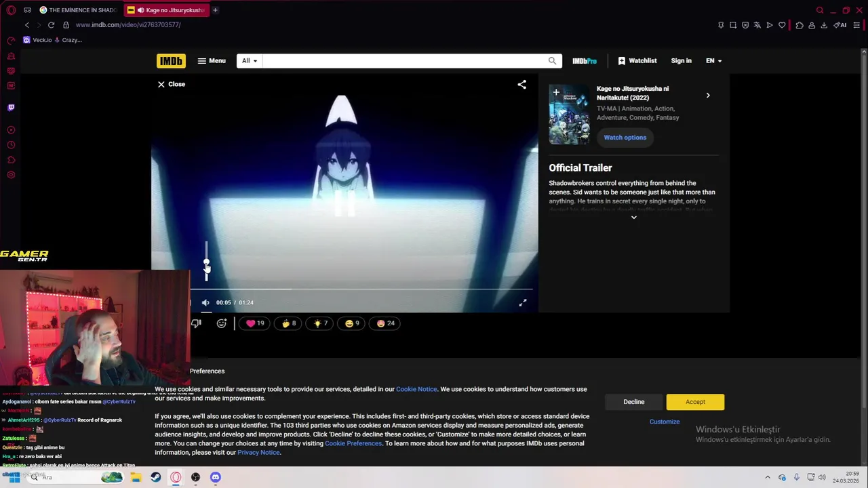The image size is (868, 488).
Task: Open a new browser tab
Action: pyautogui.click(x=215, y=10)
